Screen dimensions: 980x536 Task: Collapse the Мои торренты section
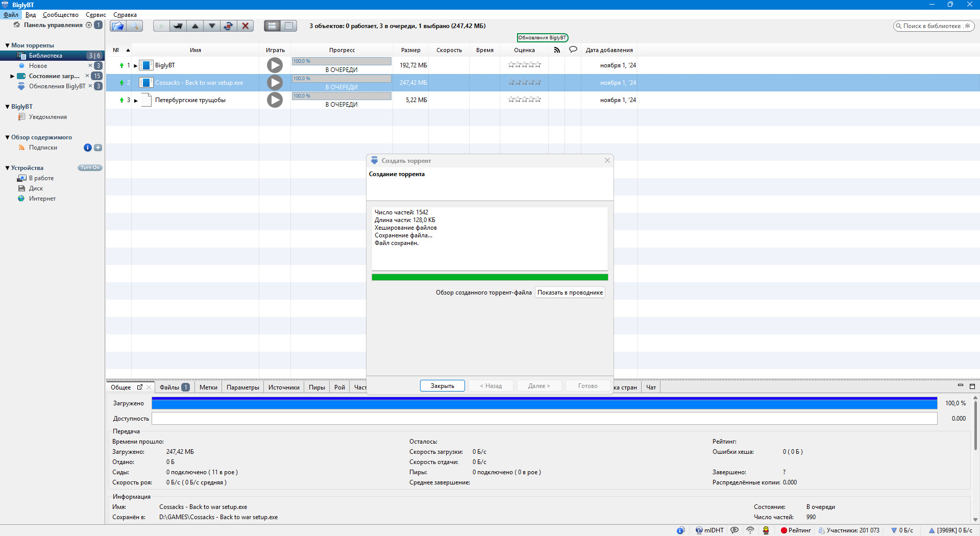point(7,45)
